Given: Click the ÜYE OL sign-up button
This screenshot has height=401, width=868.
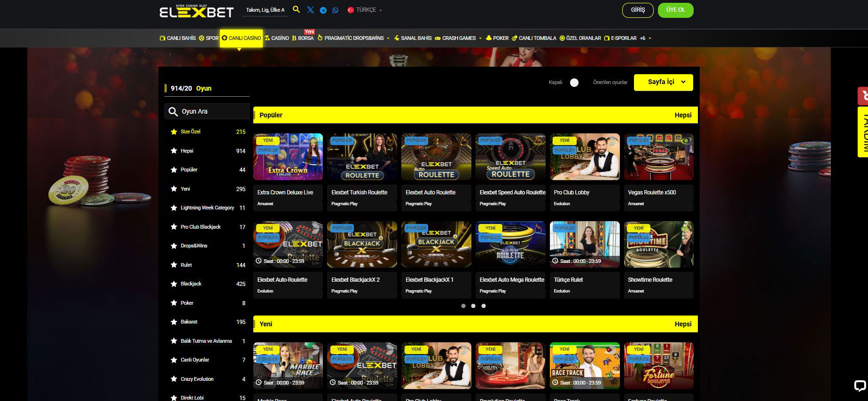Looking at the screenshot, I should click(675, 10).
